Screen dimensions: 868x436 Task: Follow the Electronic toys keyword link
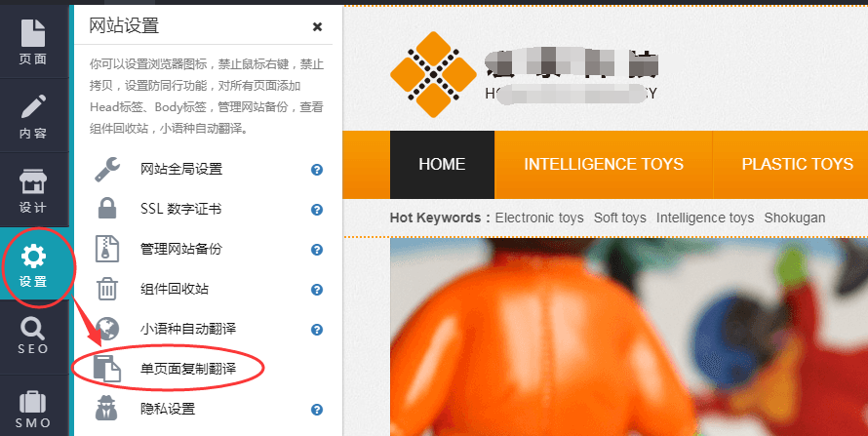pyautogui.click(x=539, y=218)
